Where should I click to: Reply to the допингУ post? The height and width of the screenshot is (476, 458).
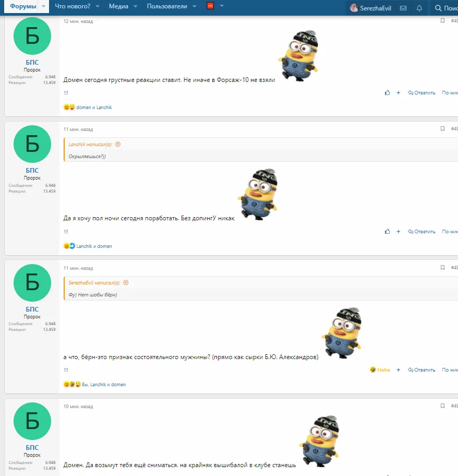[x=421, y=231]
